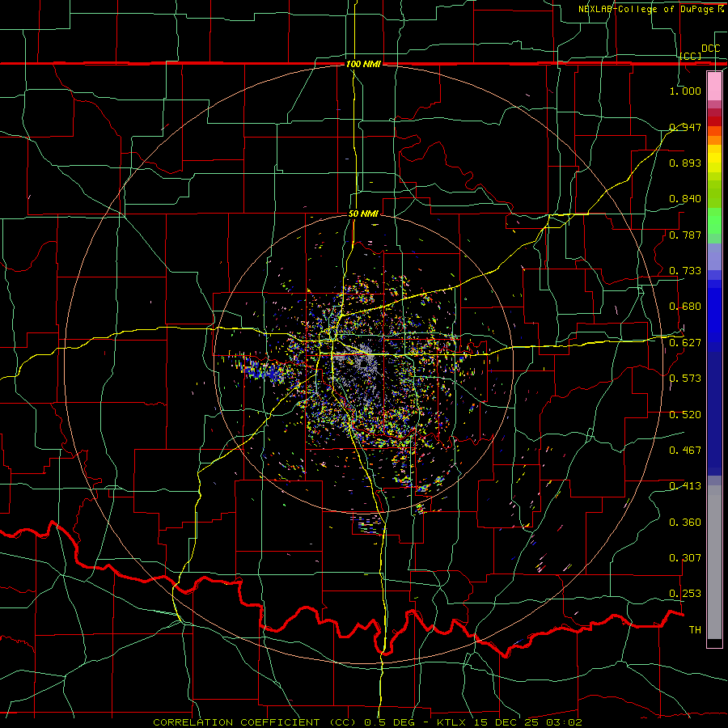Click the 0.787 colorbar value

pos(685,235)
